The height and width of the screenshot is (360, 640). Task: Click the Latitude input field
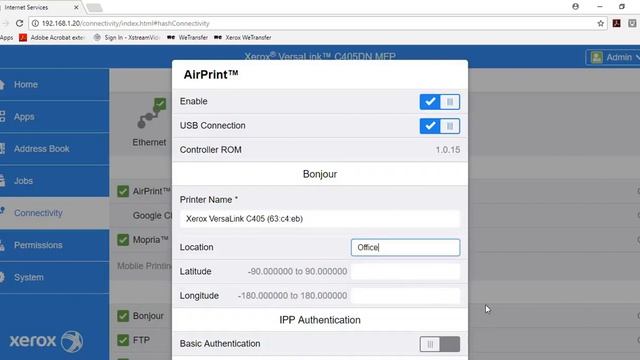(x=405, y=271)
